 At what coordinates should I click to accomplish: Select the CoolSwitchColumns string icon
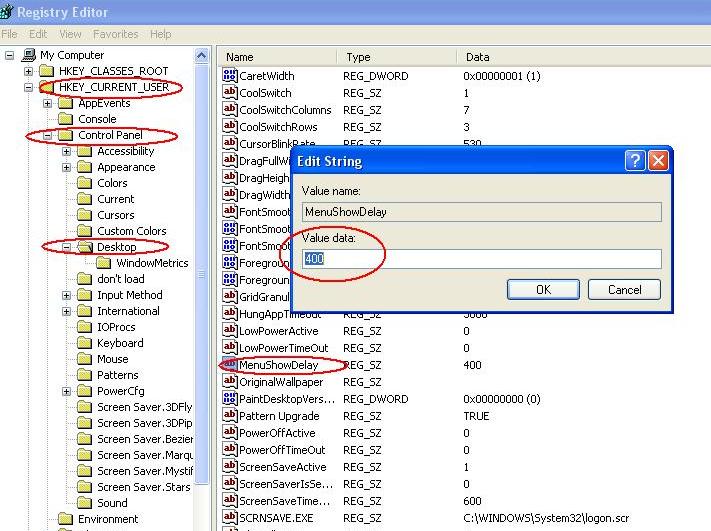[x=230, y=109]
